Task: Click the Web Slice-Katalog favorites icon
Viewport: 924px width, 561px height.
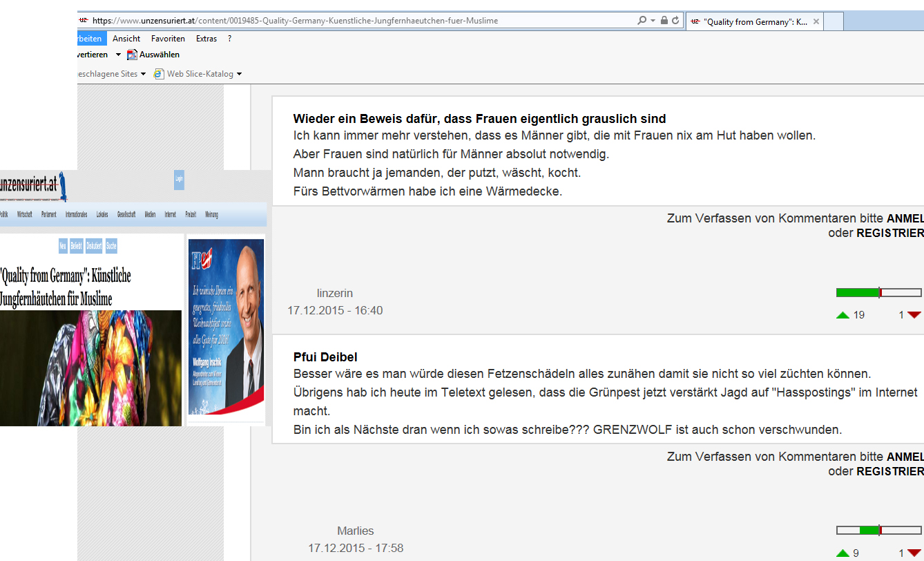Action: pyautogui.click(x=159, y=74)
